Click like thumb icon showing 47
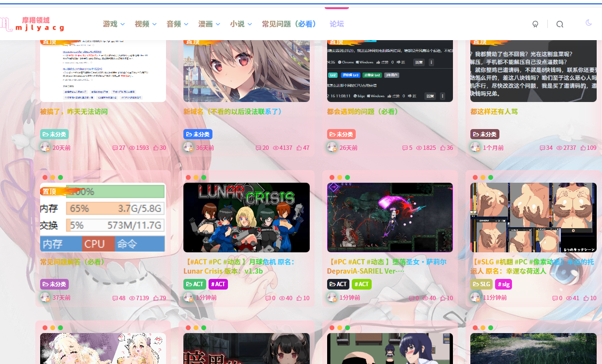This screenshot has width=602, height=364. [299, 148]
